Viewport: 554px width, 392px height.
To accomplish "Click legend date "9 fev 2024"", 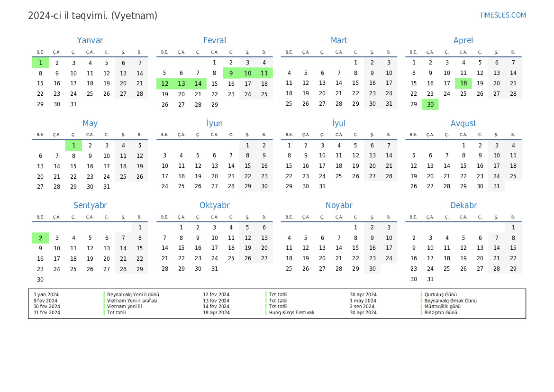I will 45,301.
